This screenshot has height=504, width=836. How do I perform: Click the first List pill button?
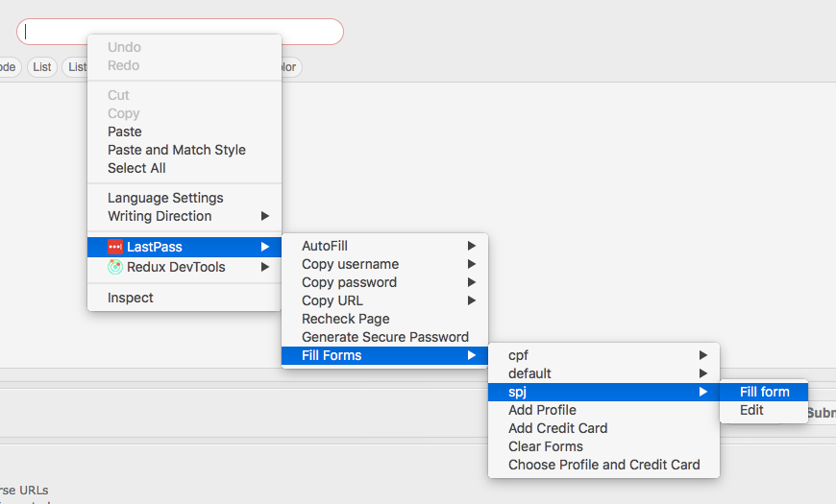coord(42,67)
